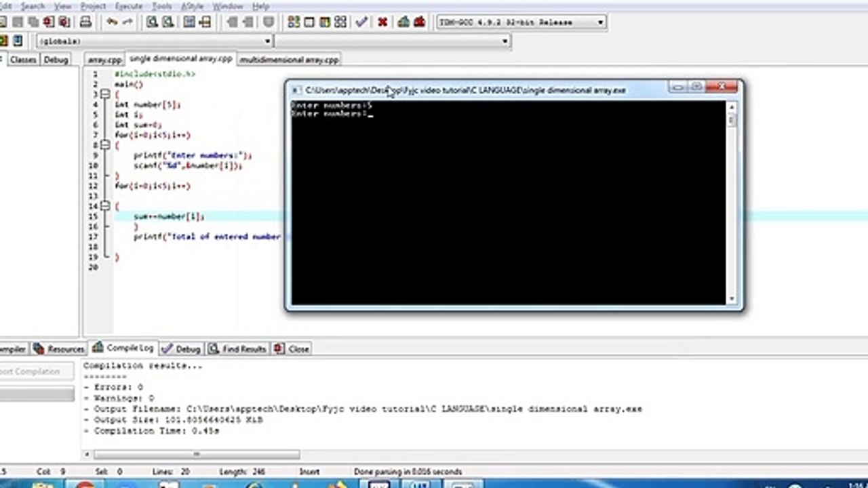
Task: Open the Classes side panel tab
Action: pos(23,60)
